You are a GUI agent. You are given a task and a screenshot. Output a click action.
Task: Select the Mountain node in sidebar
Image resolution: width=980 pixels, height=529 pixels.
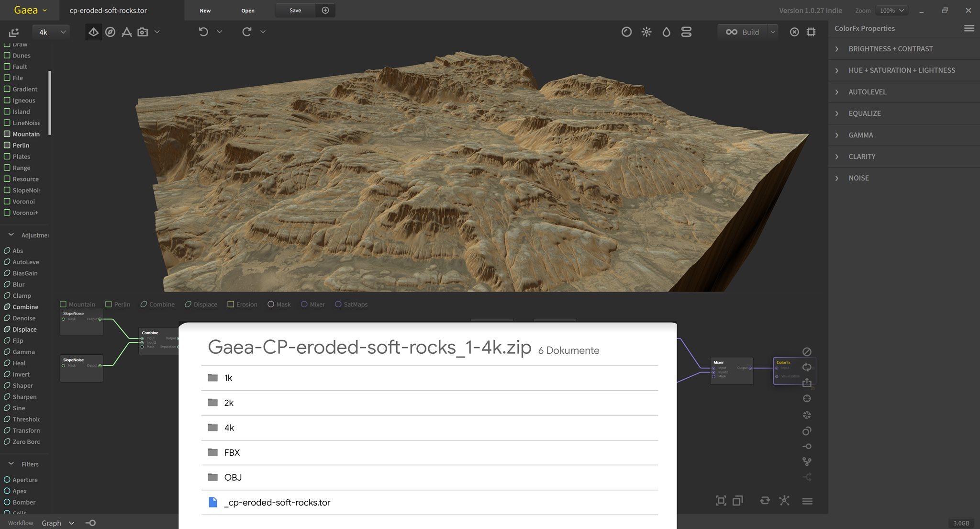coord(22,134)
